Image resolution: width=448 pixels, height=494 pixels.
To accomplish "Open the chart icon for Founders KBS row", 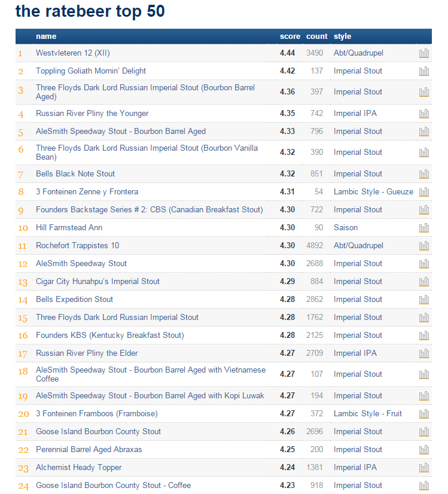I will point(424,336).
